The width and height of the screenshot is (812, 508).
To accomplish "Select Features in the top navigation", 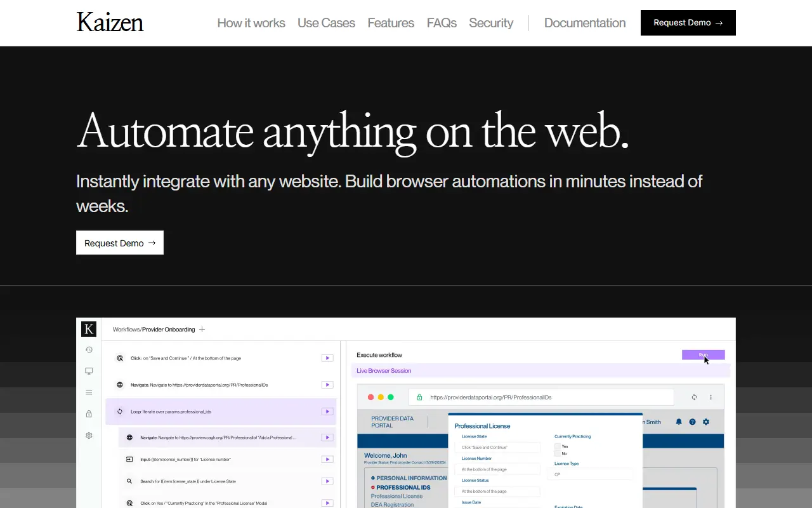I will [391, 23].
